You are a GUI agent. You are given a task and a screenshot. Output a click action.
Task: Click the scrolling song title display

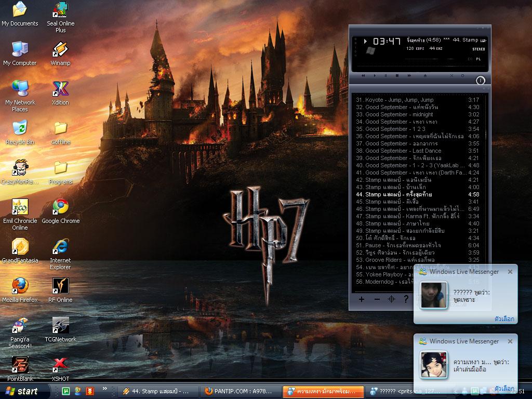(446, 40)
